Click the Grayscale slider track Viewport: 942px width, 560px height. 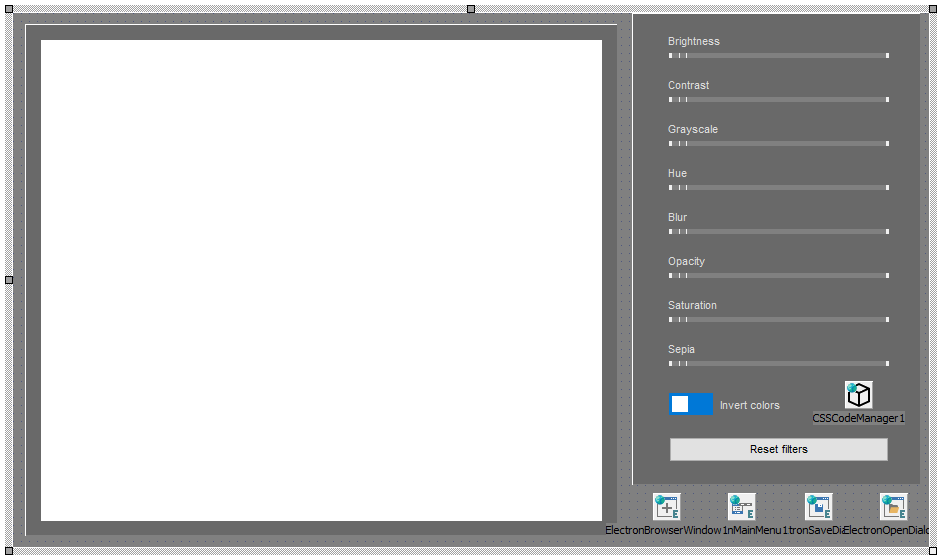779,144
